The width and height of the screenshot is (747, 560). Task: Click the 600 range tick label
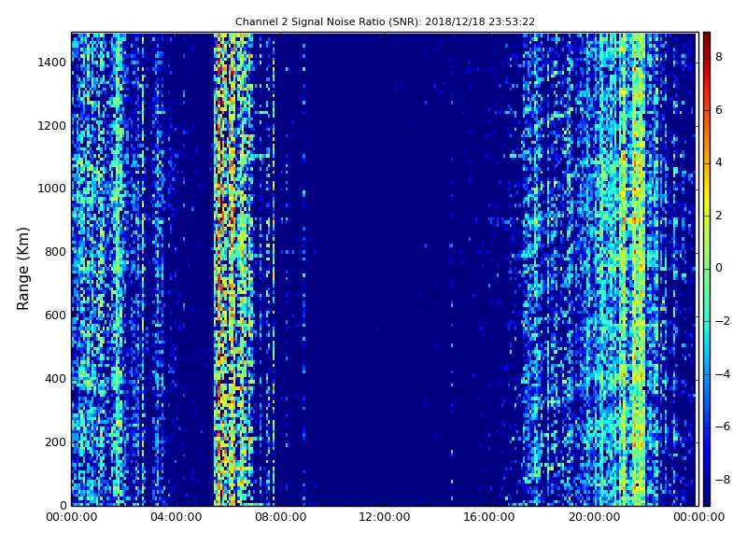55,315
